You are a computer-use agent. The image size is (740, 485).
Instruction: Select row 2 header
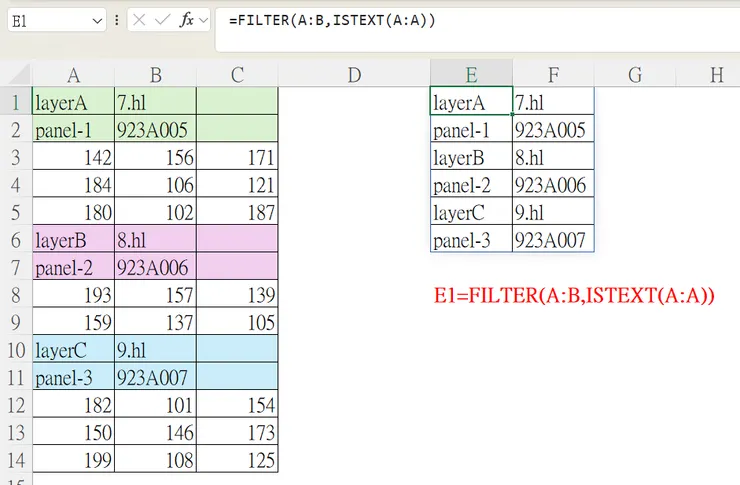click(x=16, y=130)
